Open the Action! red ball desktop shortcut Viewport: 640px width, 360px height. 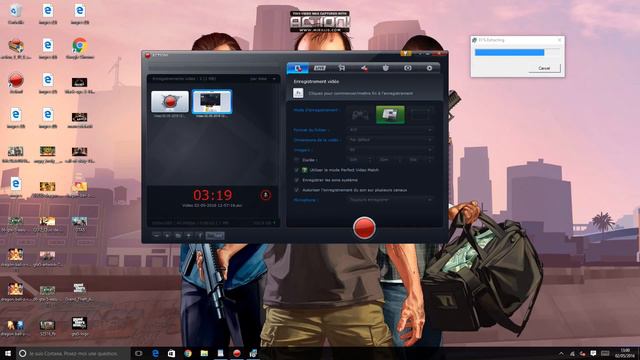click(x=16, y=83)
